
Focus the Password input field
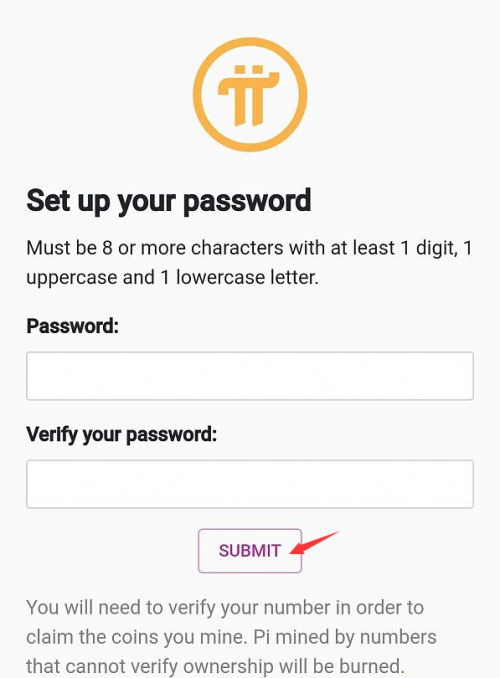(x=250, y=376)
